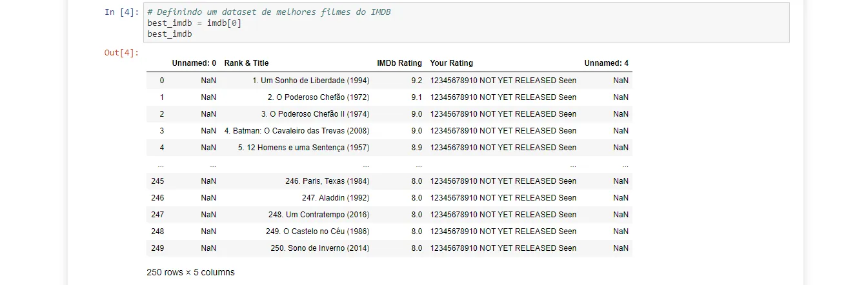Click the Out[4] output prompt

(121, 53)
